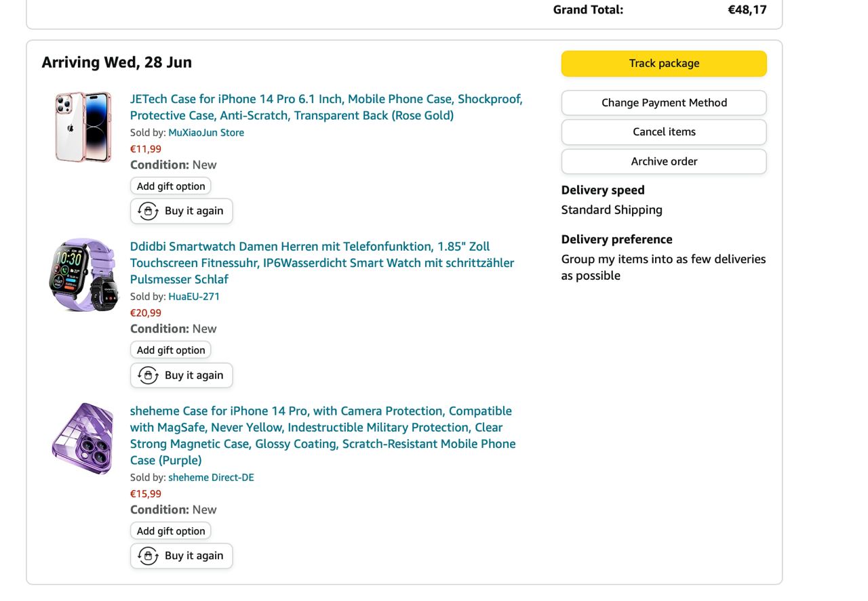868x601 pixels.
Task: Click the rose gold JETech case thumbnail
Action: [x=83, y=127]
